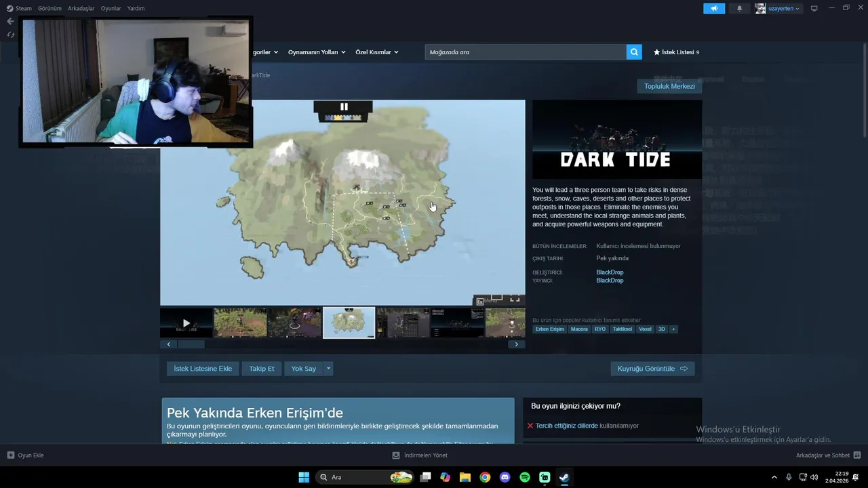Select the Macera tag
This screenshot has width=868, height=488.
579,329
